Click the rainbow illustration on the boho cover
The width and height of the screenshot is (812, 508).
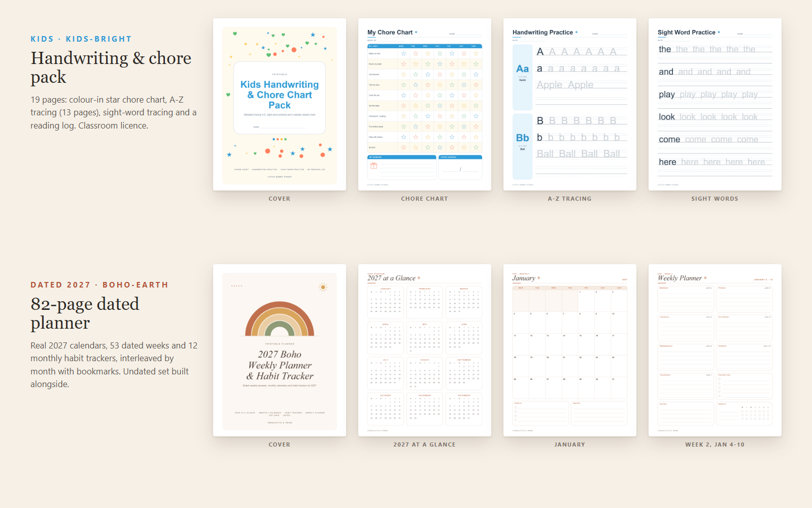click(280, 319)
